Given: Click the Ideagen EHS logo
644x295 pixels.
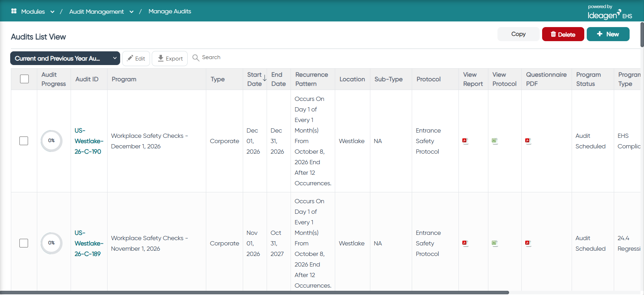Looking at the screenshot, I should coord(610,12).
